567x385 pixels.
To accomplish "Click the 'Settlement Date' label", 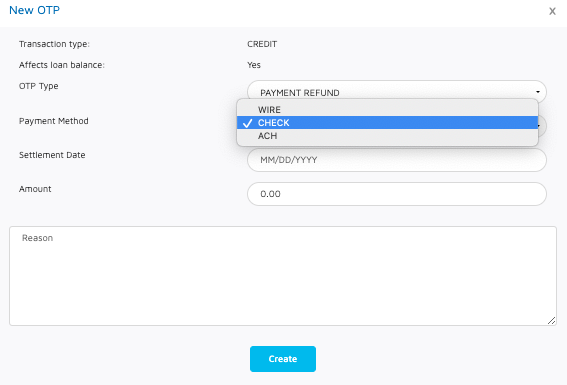I will (52, 155).
